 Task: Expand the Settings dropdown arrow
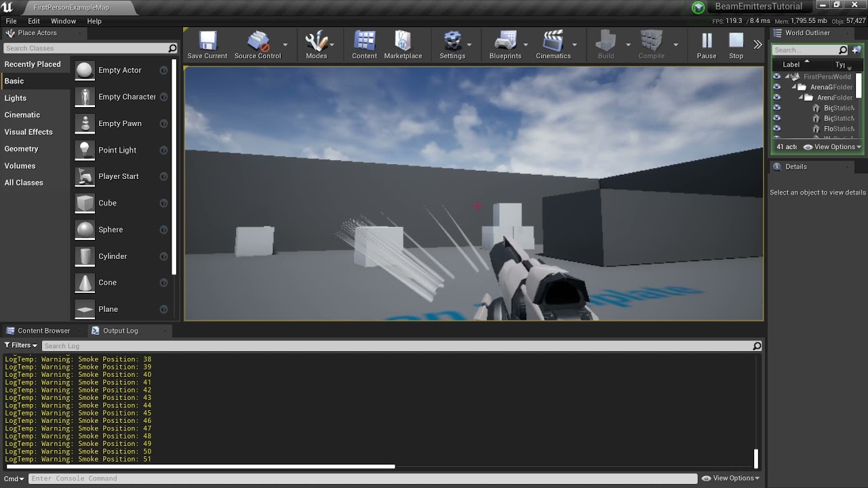click(469, 45)
